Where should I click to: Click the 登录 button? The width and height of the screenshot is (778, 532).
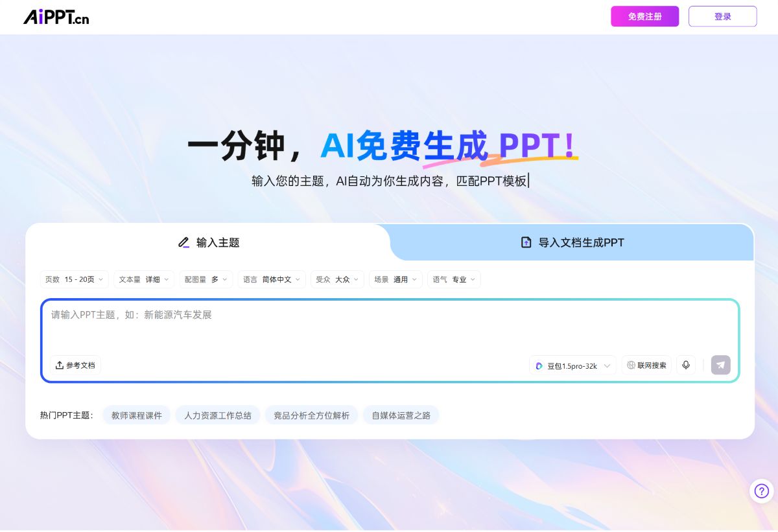(722, 16)
